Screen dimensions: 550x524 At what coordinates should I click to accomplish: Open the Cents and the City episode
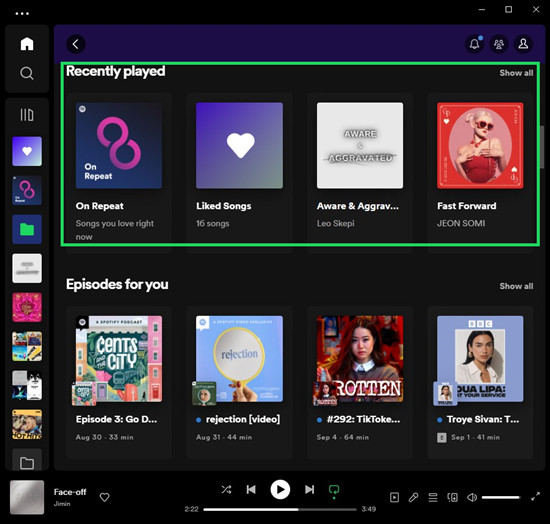[x=119, y=382]
